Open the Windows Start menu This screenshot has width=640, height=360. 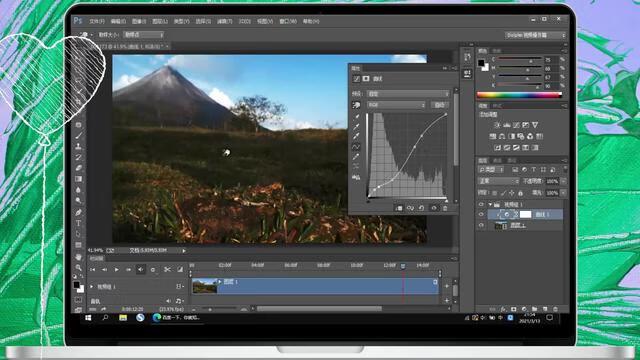coord(88,318)
